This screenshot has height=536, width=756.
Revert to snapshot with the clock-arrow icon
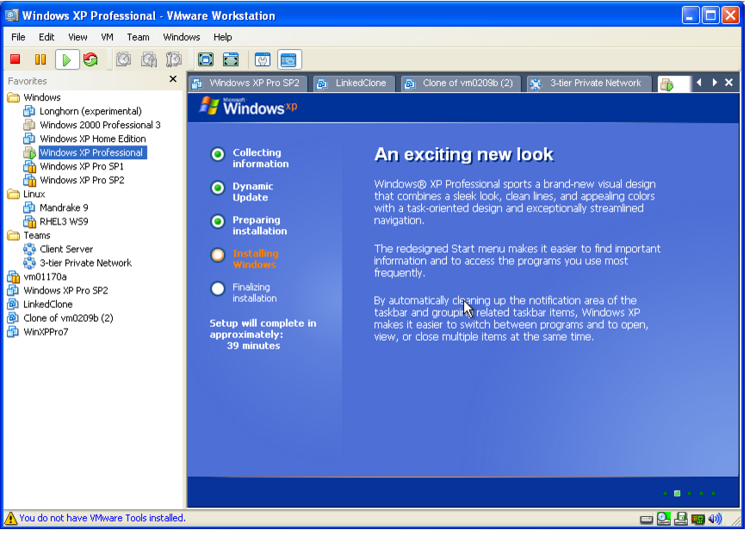click(x=149, y=59)
